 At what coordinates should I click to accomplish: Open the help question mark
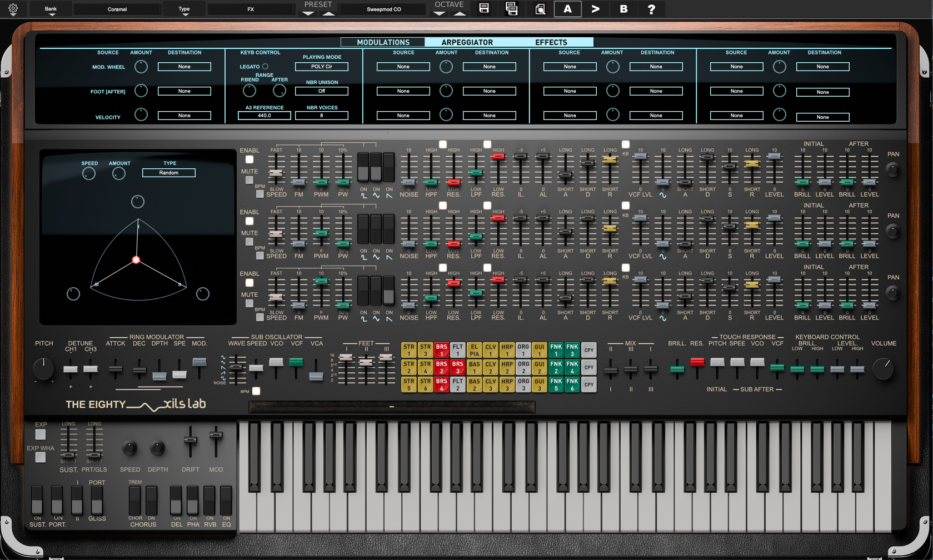(651, 9)
